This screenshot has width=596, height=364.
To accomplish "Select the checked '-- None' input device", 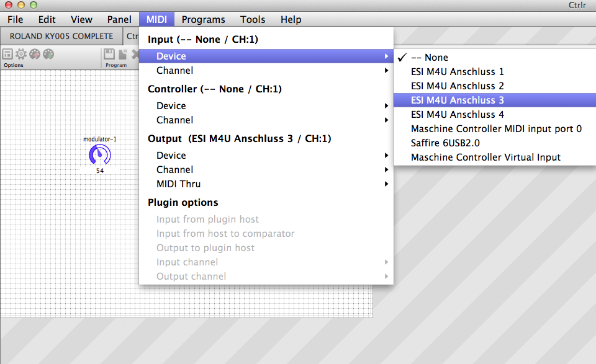I will pos(430,57).
